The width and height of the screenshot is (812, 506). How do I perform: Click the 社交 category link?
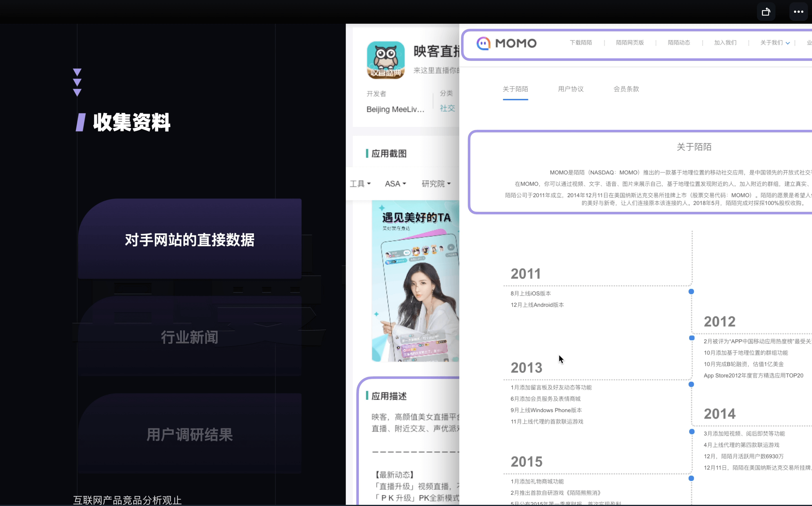tap(447, 108)
